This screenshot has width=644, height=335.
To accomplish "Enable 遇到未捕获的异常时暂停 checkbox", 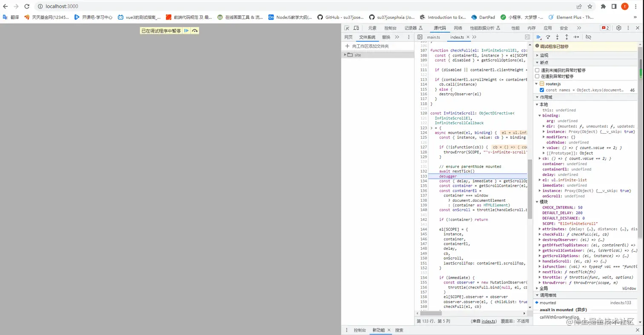I will 538,70.
